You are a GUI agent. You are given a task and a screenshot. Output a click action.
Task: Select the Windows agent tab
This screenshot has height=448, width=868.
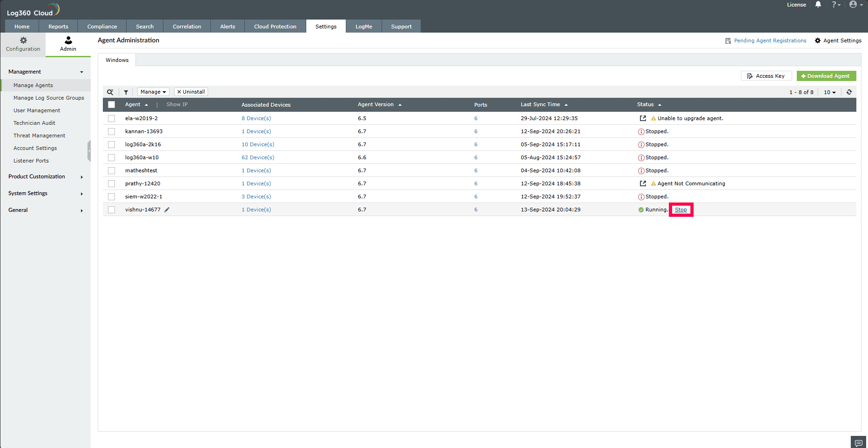[117, 60]
